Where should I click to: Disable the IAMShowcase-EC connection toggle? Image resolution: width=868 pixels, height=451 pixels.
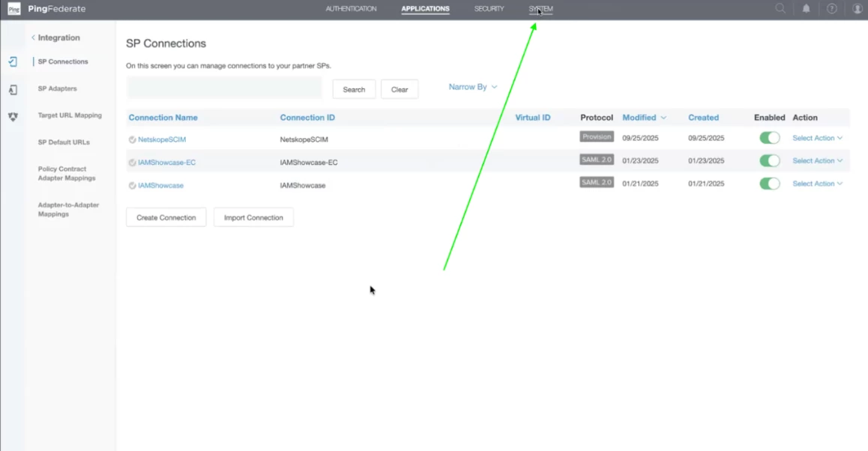point(770,160)
